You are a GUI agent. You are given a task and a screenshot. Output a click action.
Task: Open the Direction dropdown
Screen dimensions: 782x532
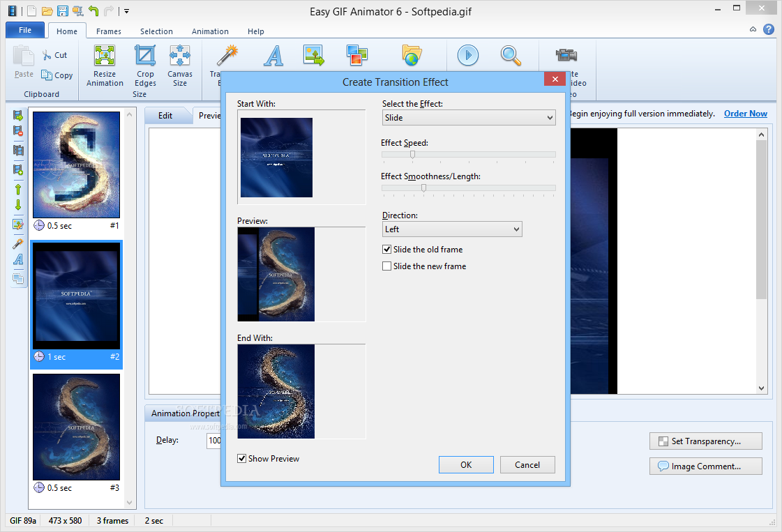452,229
